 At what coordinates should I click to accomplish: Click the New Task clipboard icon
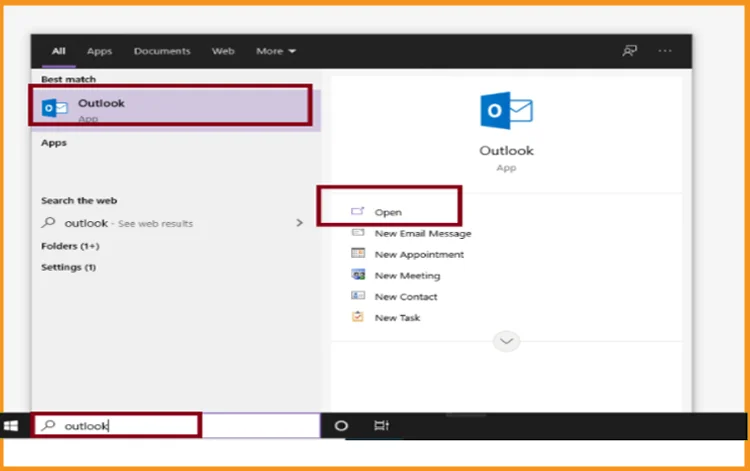(x=358, y=317)
